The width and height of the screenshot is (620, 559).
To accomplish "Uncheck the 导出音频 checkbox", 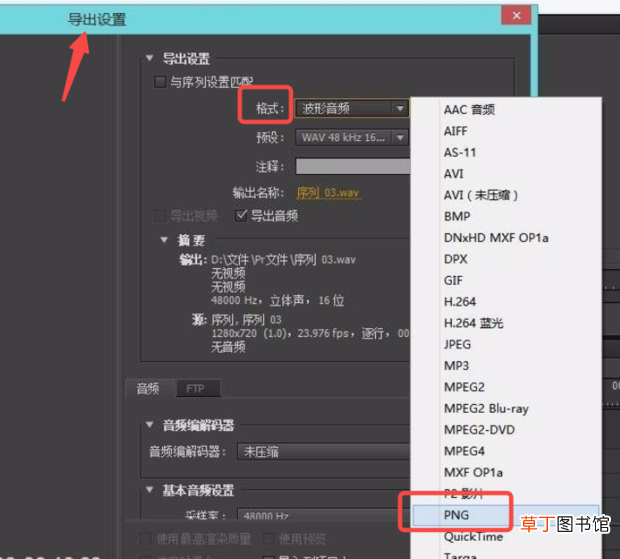I will click(x=241, y=215).
